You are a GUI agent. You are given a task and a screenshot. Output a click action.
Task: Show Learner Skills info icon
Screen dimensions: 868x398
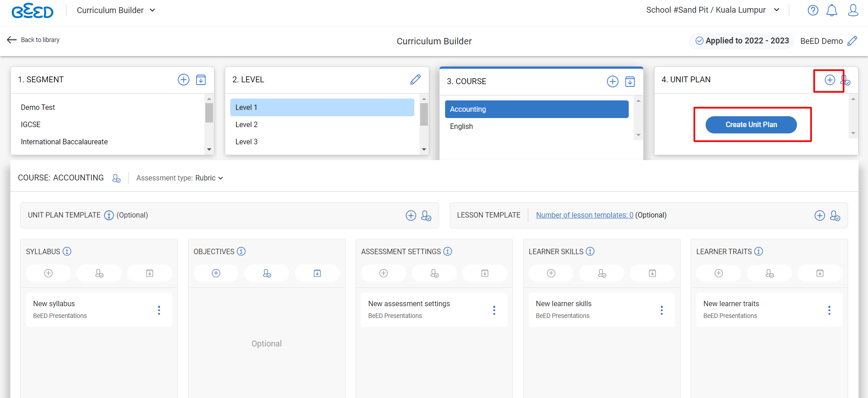coord(590,251)
